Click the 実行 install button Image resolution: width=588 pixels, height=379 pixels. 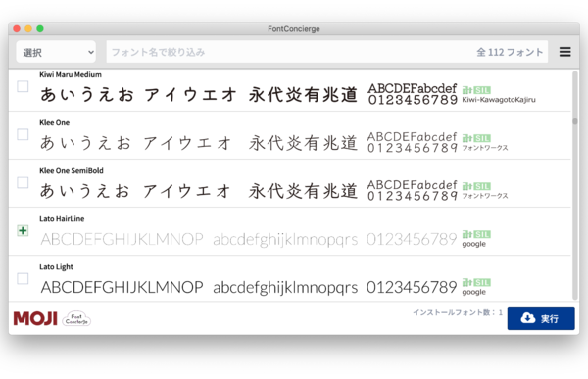[541, 318]
